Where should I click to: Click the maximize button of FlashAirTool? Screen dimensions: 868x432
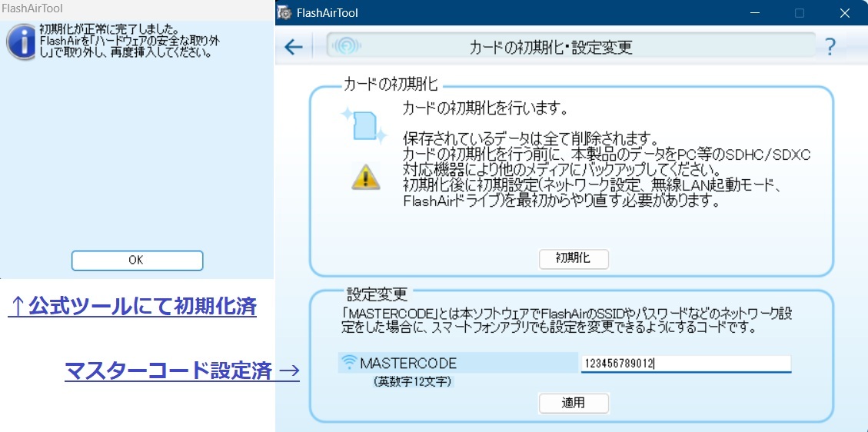click(x=800, y=13)
